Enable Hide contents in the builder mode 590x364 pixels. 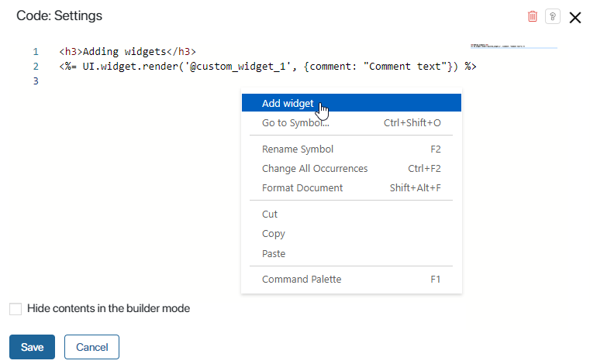click(x=16, y=309)
